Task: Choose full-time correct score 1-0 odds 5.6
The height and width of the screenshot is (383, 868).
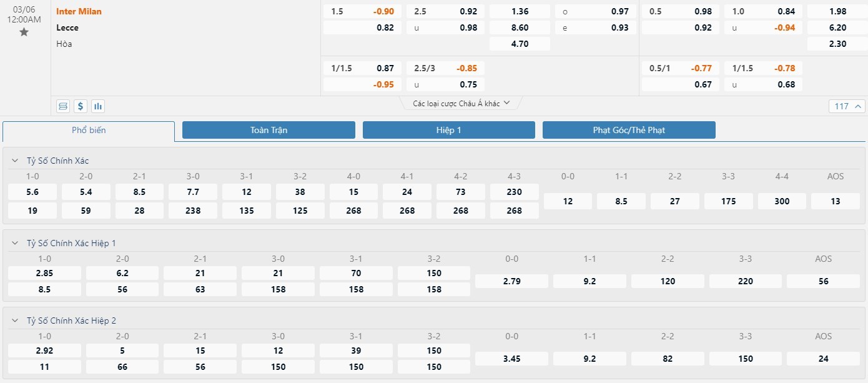Action: [x=32, y=192]
